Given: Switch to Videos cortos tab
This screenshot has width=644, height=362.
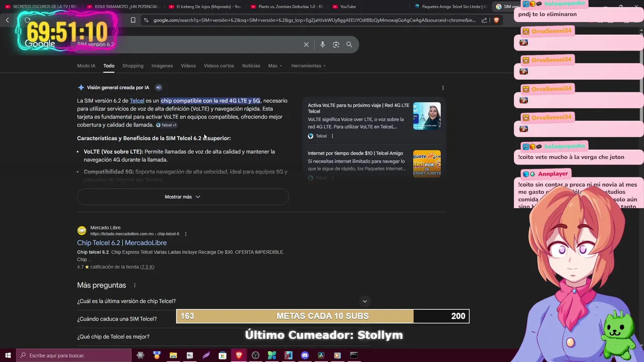Looking at the screenshot, I should tap(219, 66).
